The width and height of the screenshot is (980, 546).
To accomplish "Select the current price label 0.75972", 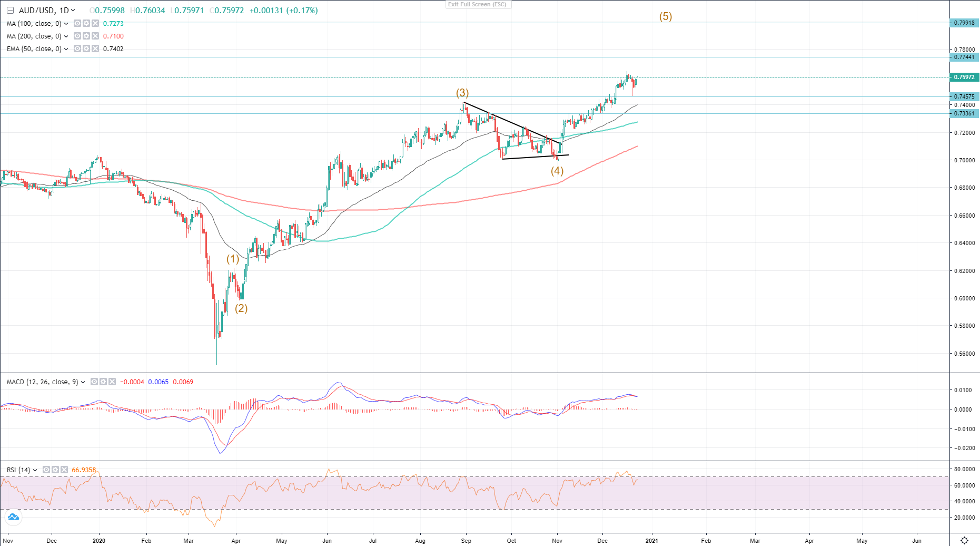I will click(964, 77).
